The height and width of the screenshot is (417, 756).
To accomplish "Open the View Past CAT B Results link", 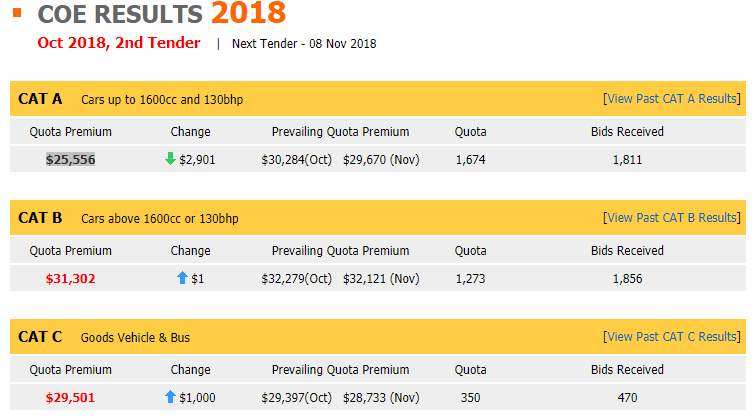I will point(671,218).
